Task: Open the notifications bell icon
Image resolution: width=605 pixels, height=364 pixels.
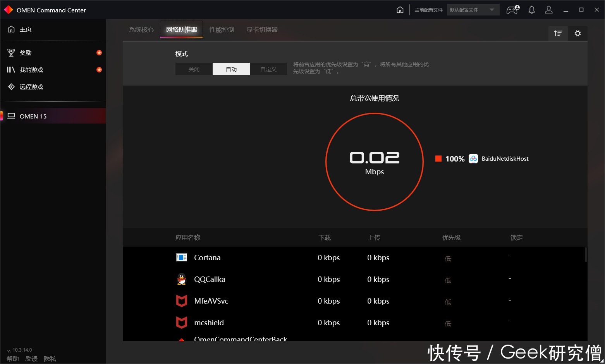Action: [x=531, y=10]
